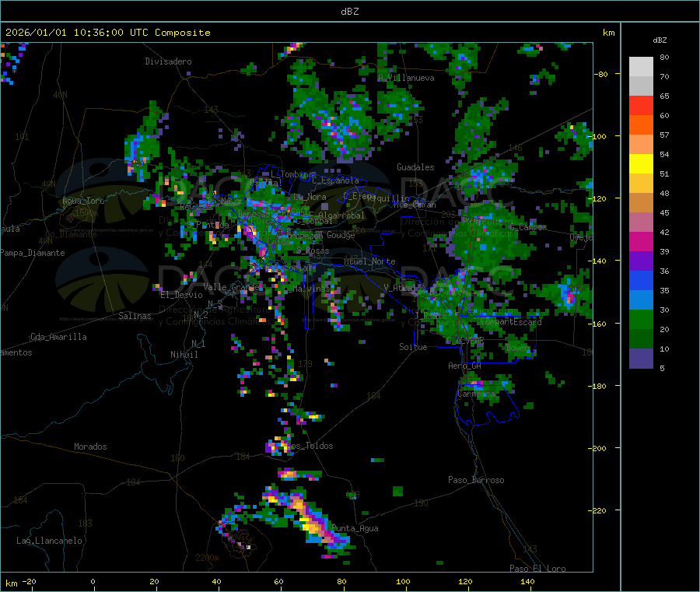Click the '45' value on color legend
700x592 pixels.
(664, 212)
